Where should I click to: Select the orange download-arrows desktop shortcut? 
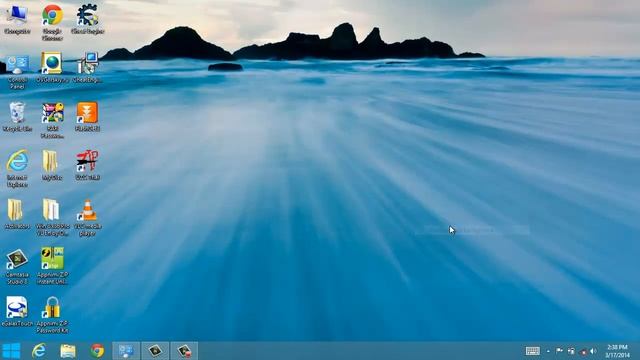pyautogui.click(x=87, y=117)
